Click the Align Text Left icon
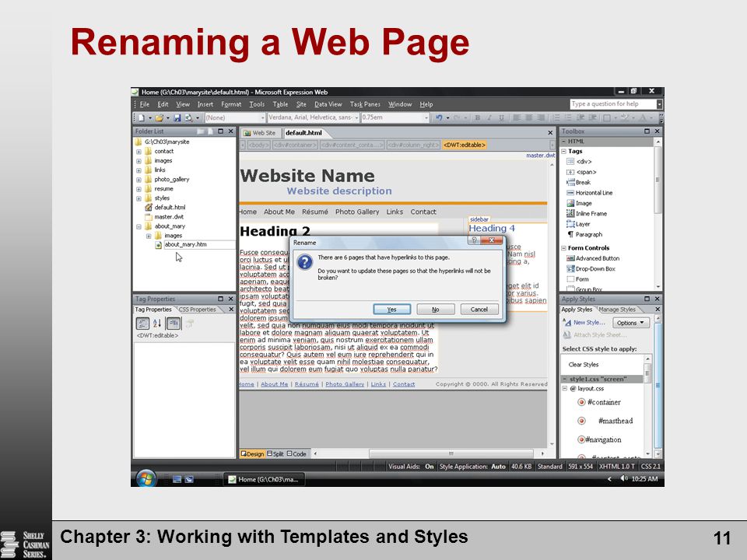 [x=517, y=117]
